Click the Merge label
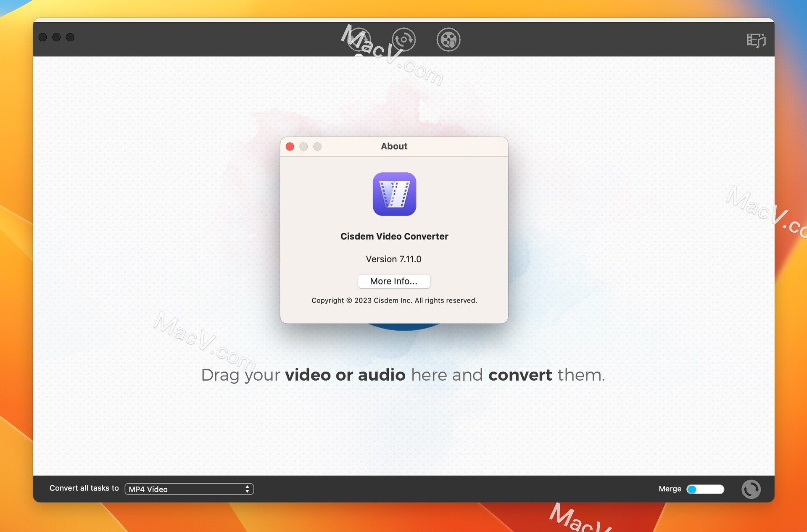Viewport: 807px width, 532px height. coord(670,489)
